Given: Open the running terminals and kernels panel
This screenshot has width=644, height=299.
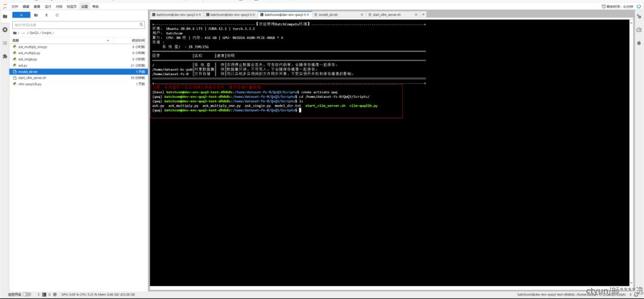Looking at the screenshot, I should [5, 30].
